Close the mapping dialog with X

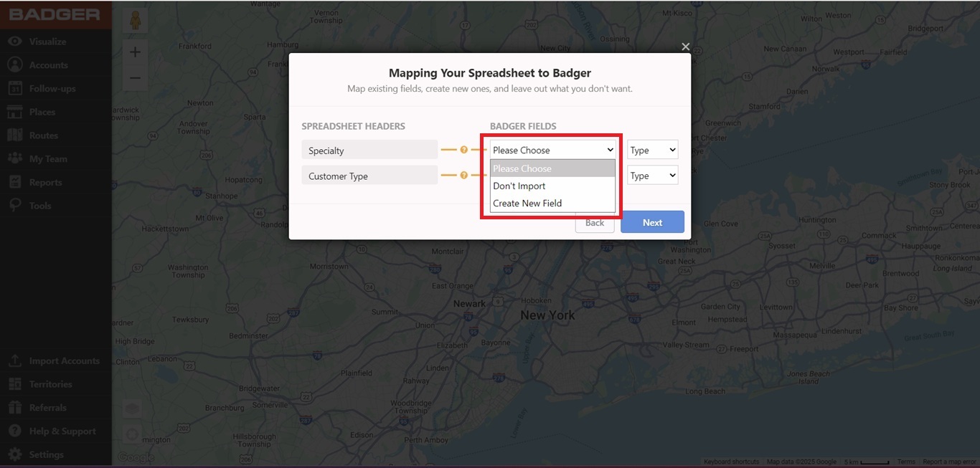coord(685,47)
